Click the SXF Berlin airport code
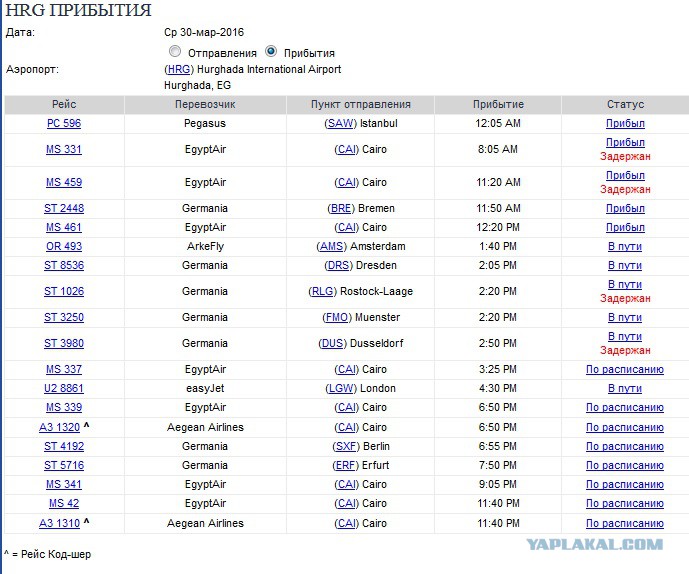The height and width of the screenshot is (574, 689). [x=346, y=447]
